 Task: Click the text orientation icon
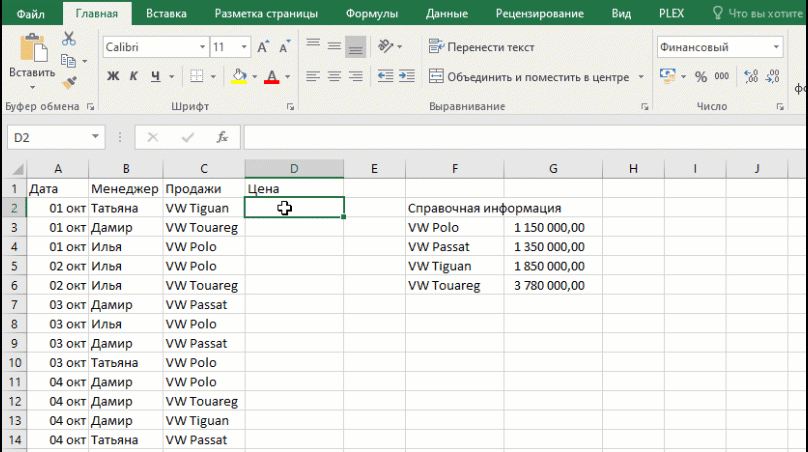coord(385,46)
